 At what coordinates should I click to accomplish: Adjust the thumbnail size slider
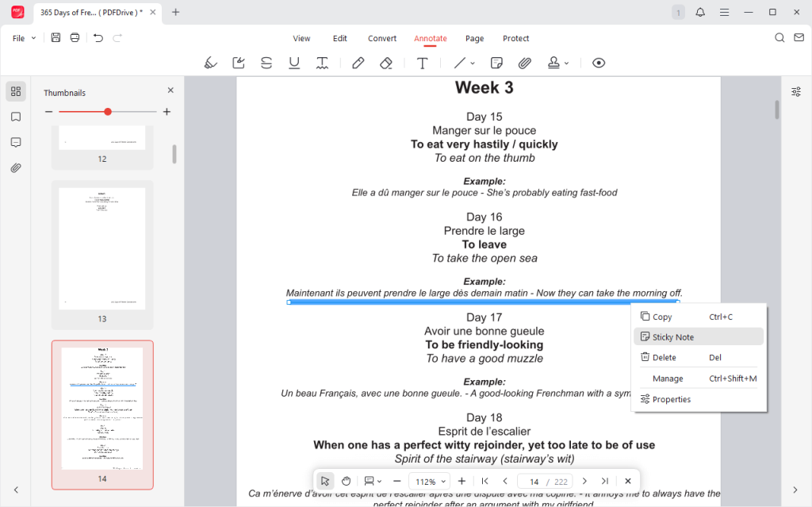(x=108, y=112)
